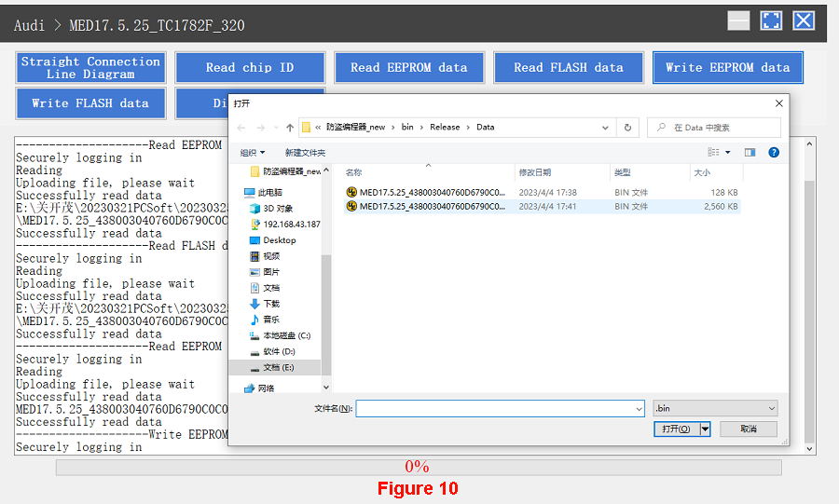Open the .bin file type dropdown
The image size is (839, 504).
point(715,408)
